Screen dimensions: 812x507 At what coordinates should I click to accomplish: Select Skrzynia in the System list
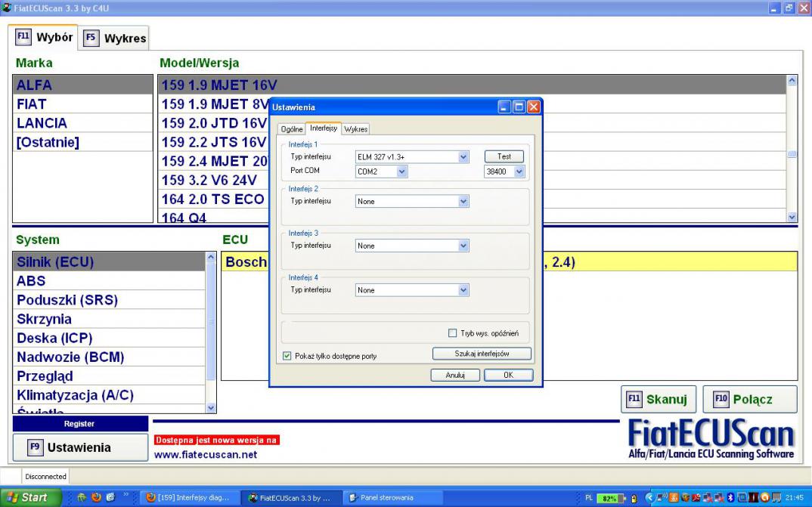click(x=110, y=319)
